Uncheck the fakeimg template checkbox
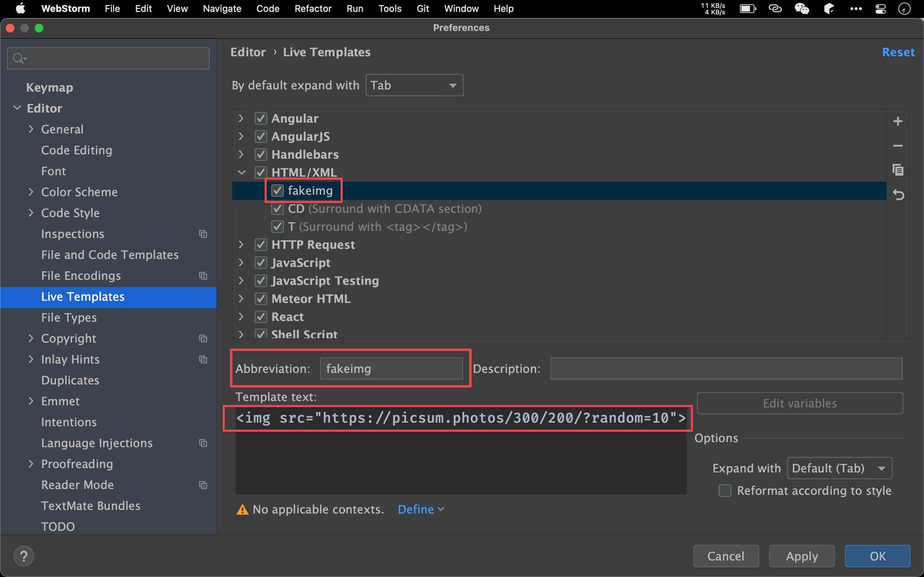 tap(278, 190)
